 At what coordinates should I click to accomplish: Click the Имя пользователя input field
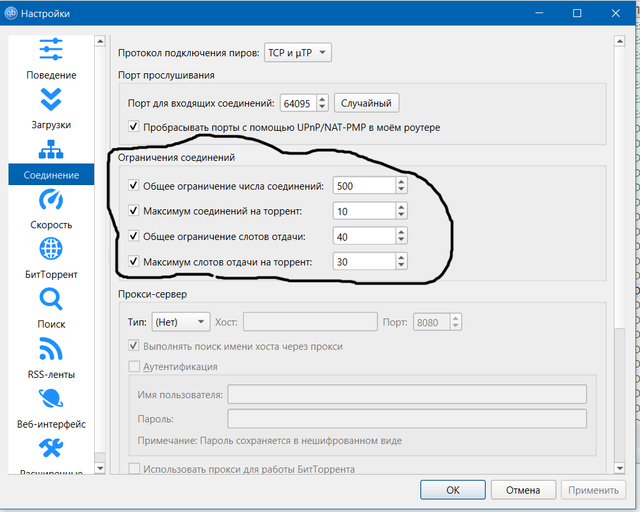(407, 394)
